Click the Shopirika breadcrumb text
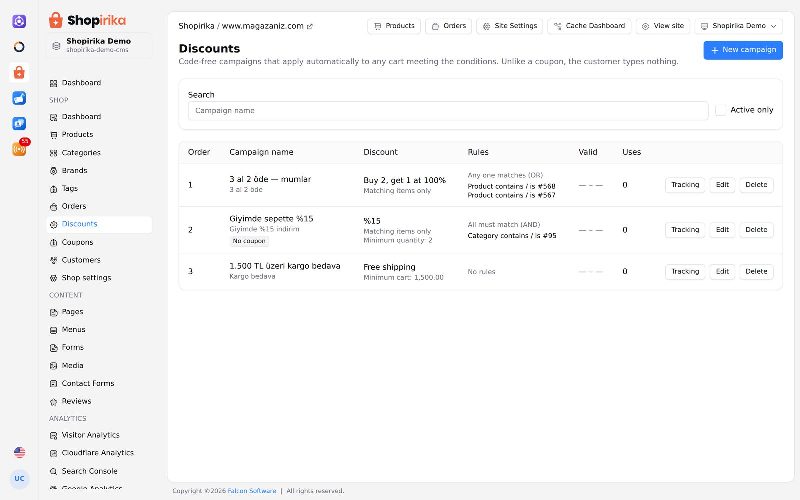This screenshot has width=800, height=500. click(196, 26)
